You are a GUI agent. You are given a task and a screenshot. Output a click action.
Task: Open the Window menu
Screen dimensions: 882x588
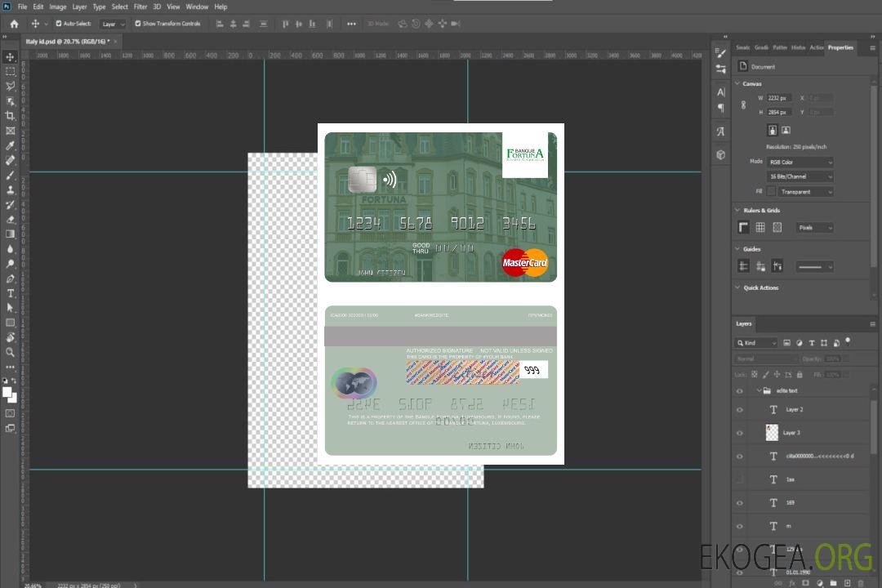coord(197,7)
